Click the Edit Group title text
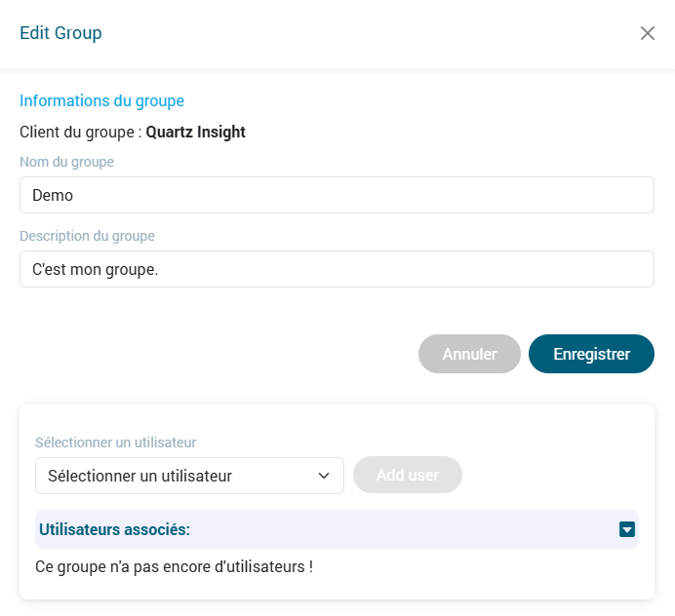675x616 pixels. (x=60, y=33)
